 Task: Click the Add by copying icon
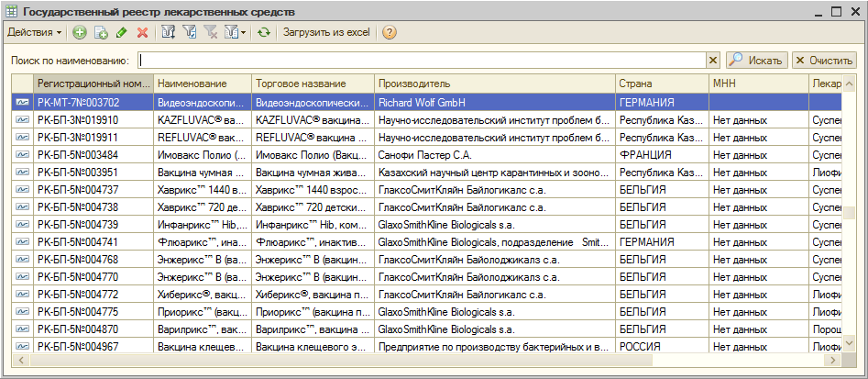point(101,32)
